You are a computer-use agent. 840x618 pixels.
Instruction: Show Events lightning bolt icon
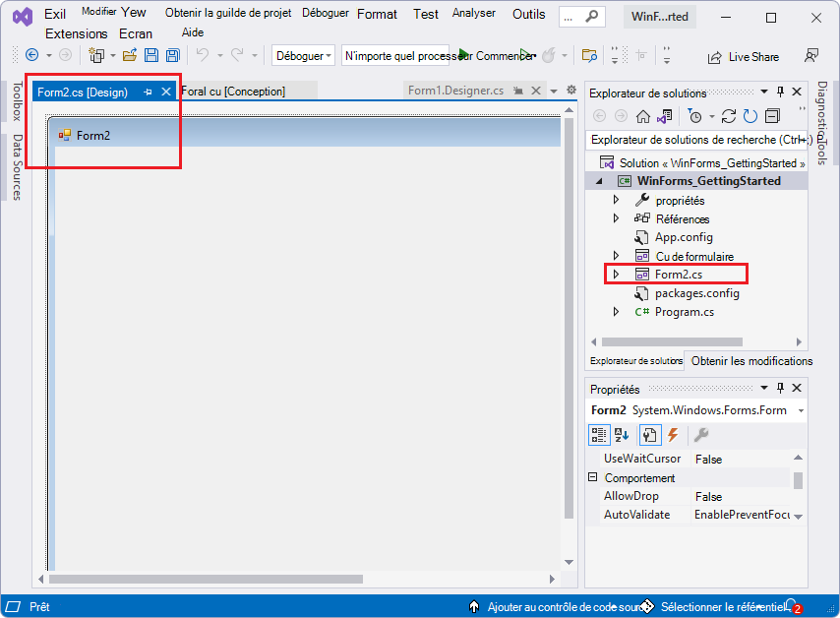673,435
